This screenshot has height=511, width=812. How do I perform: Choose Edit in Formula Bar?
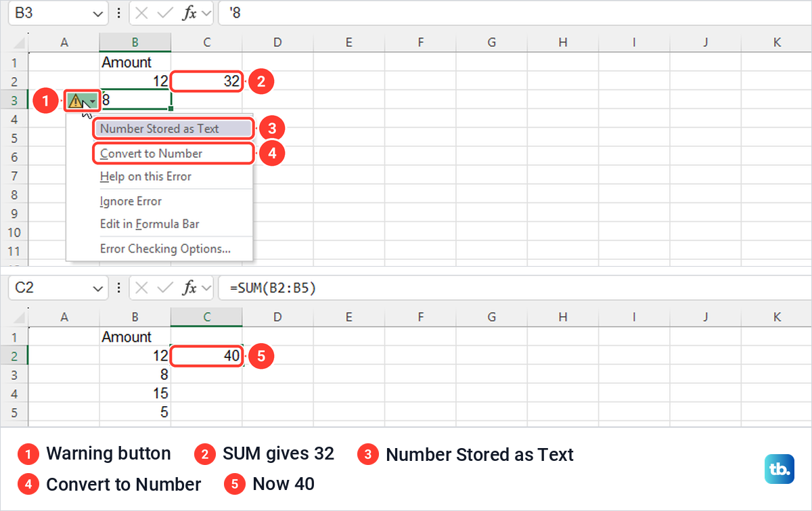point(150,224)
